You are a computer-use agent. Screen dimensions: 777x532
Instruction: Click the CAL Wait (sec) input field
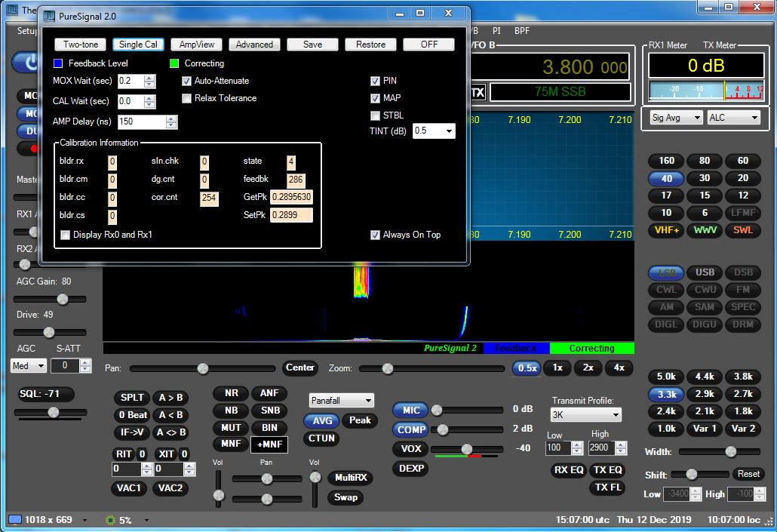click(x=131, y=102)
